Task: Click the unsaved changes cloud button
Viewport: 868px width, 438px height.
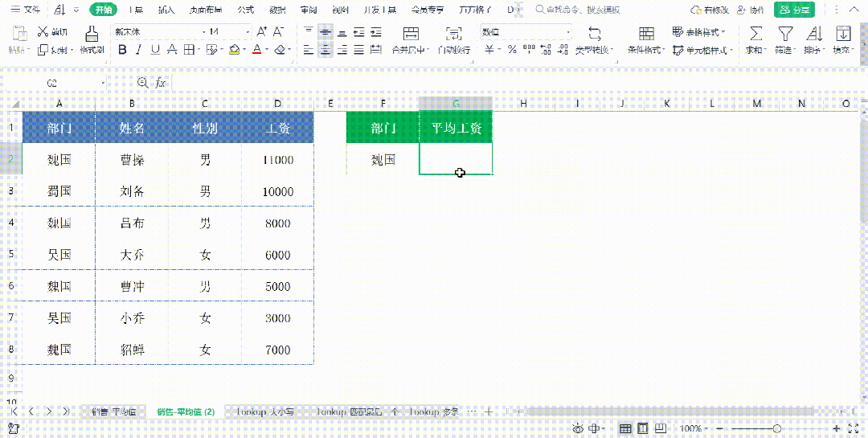Action: 710,10
